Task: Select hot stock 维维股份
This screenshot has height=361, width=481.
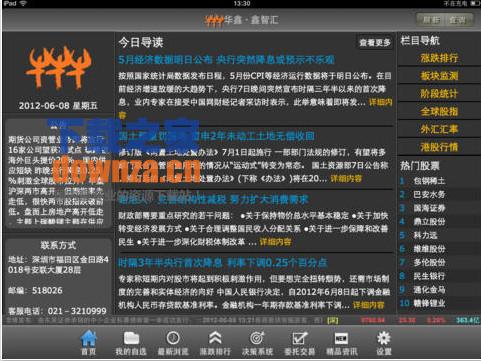Action: point(429,249)
